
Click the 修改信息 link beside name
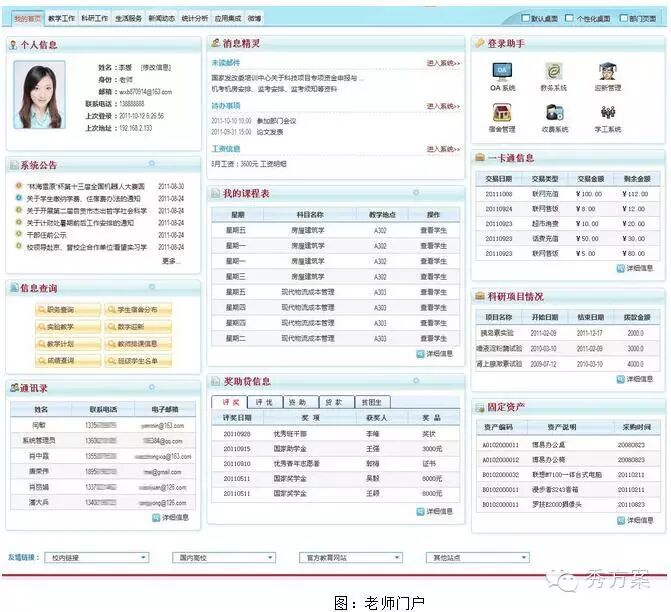point(156,67)
